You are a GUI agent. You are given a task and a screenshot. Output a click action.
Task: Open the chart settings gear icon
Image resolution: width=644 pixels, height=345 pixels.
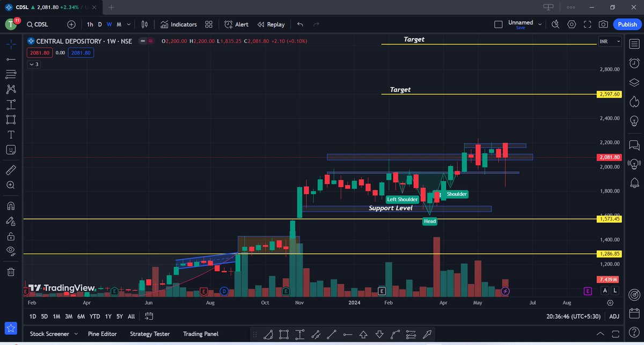[x=572, y=24]
